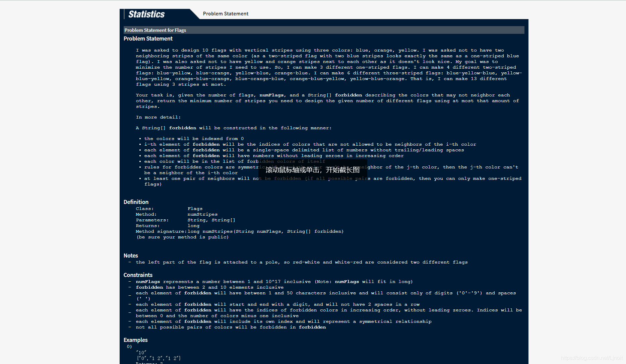
Task: Click the line 'A String[] forbidden will be constructed'
Action: click(234, 128)
